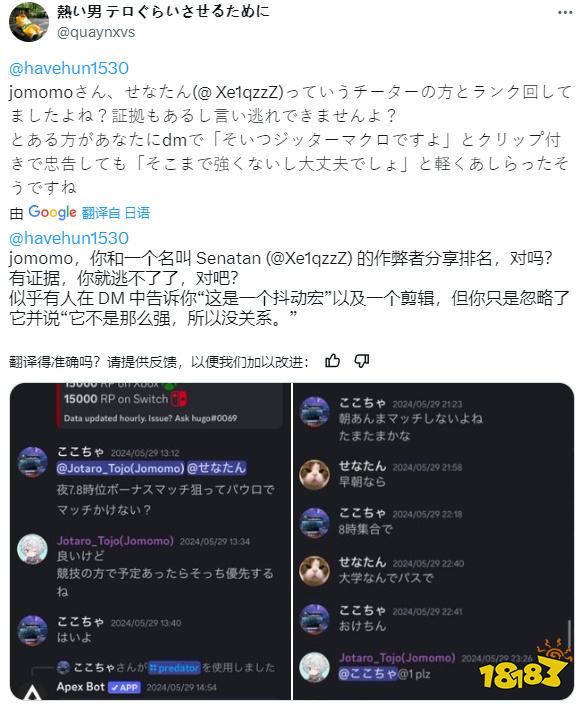Open the @quaynxvs handle
The image size is (585, 707).
[96, 32]
